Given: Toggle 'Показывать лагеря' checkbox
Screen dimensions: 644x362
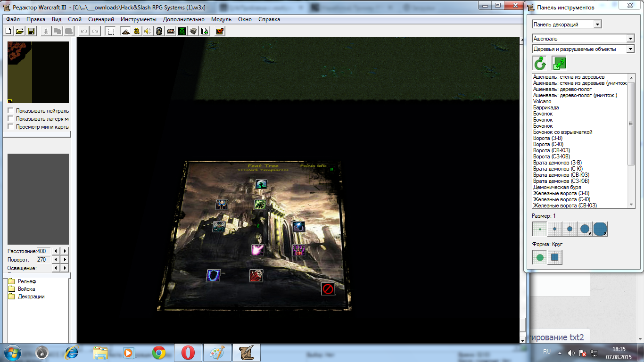Looking at the screenshot, I should coord(10,119).
